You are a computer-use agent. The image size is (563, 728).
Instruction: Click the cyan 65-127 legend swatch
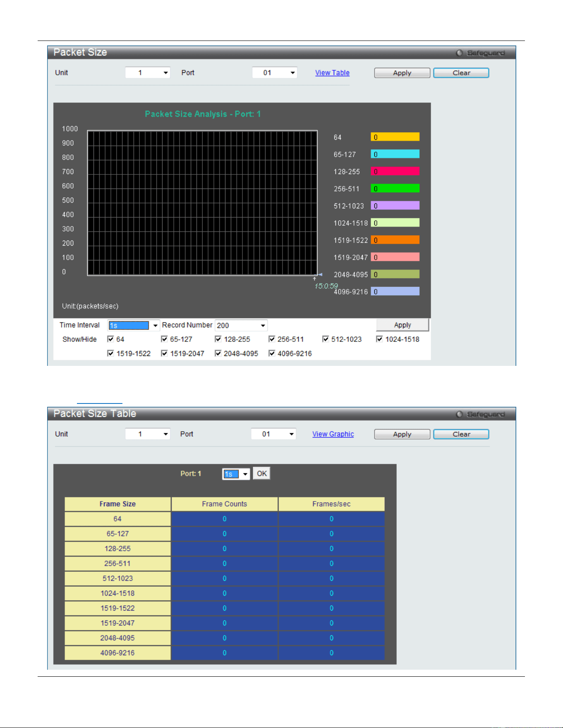(395, 154)
